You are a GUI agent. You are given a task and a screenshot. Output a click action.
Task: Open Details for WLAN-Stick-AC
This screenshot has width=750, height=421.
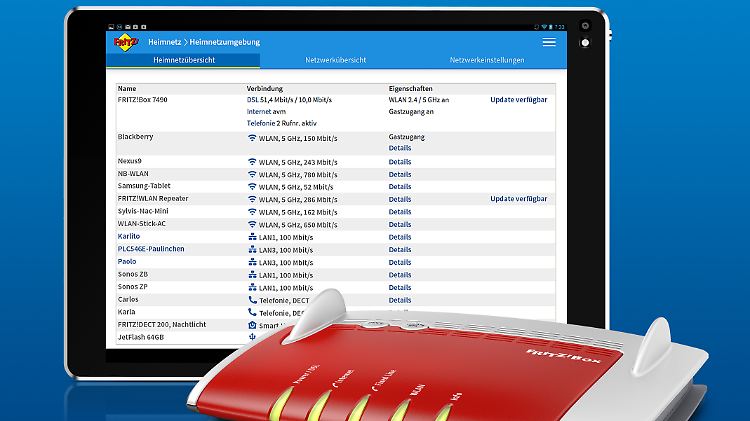[x=400, y=224]
